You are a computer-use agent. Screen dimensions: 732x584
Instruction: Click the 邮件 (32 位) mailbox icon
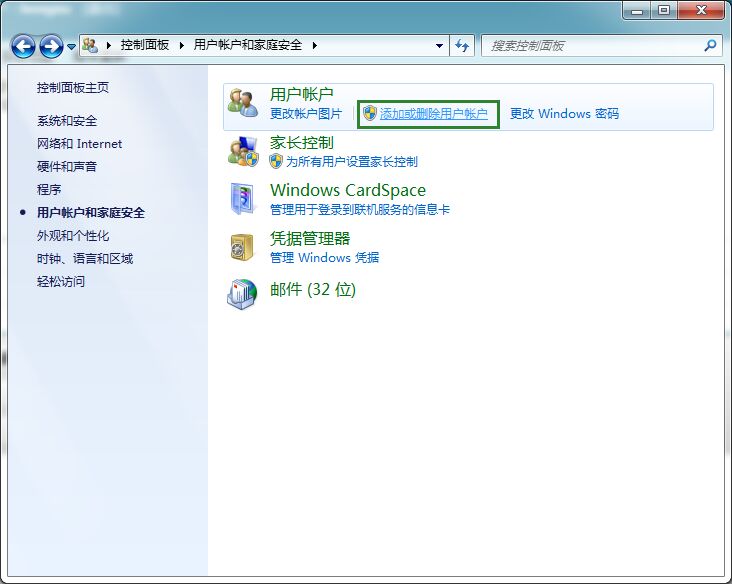242,295
